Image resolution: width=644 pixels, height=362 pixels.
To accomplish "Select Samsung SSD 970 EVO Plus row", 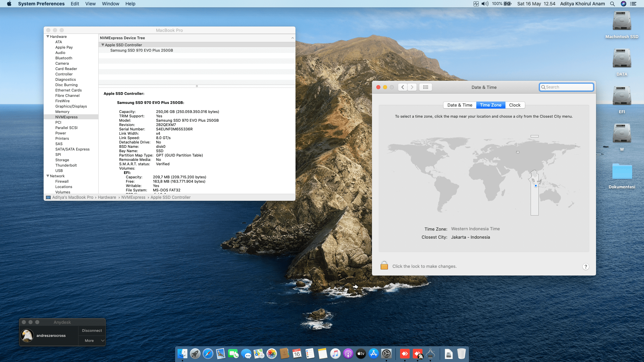I will tap(197, 50).
